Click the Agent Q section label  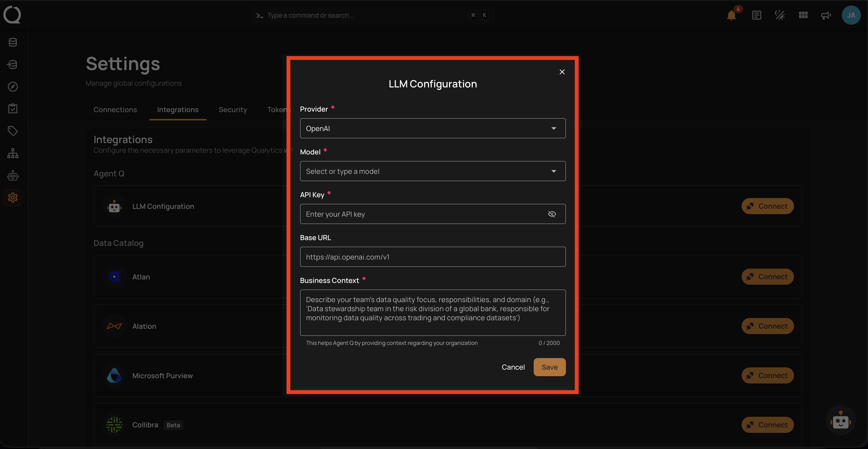(109, 173)
